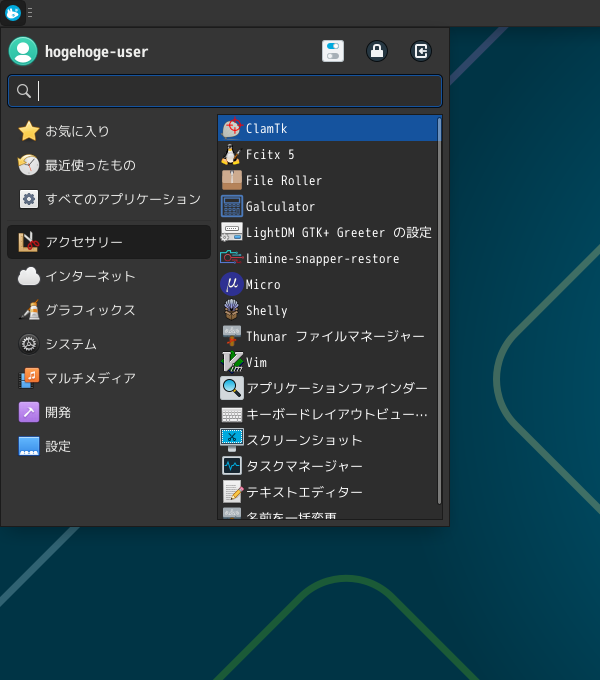This screenshot has height=680, width=600.
Task: Launch スクリーンショット tool
Action: [x=304, y=440]
